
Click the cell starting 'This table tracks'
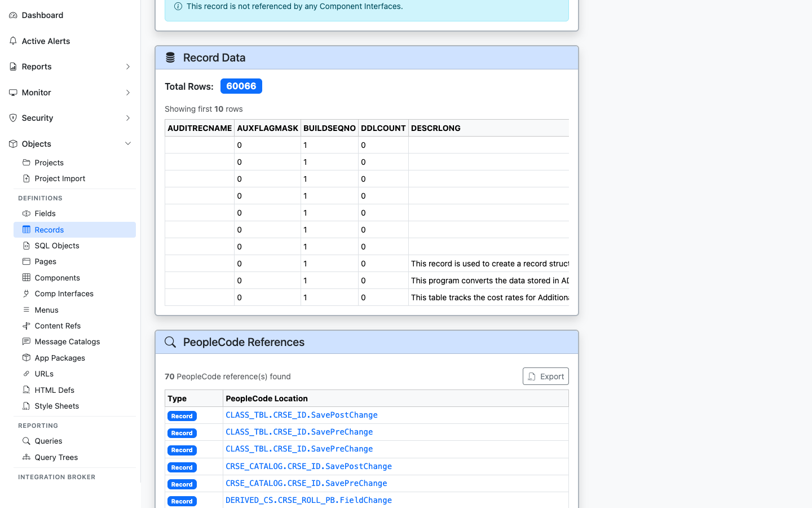tap(489, 297)
